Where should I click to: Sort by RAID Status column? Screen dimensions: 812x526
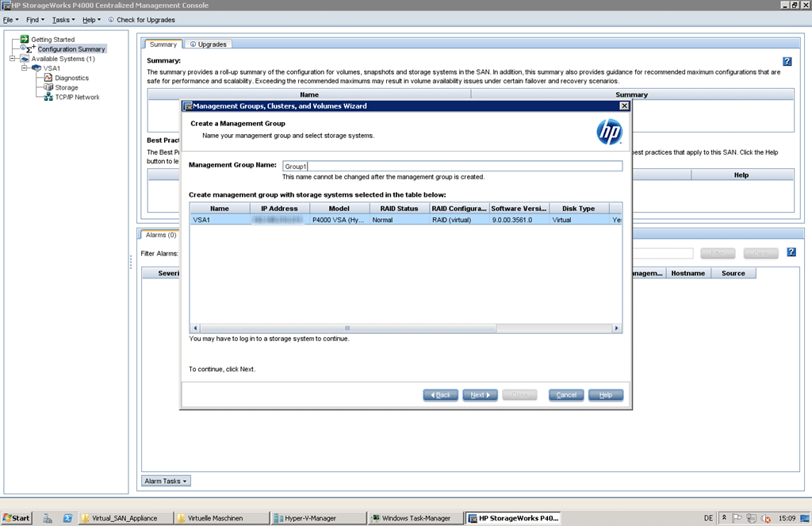[400, 209]
